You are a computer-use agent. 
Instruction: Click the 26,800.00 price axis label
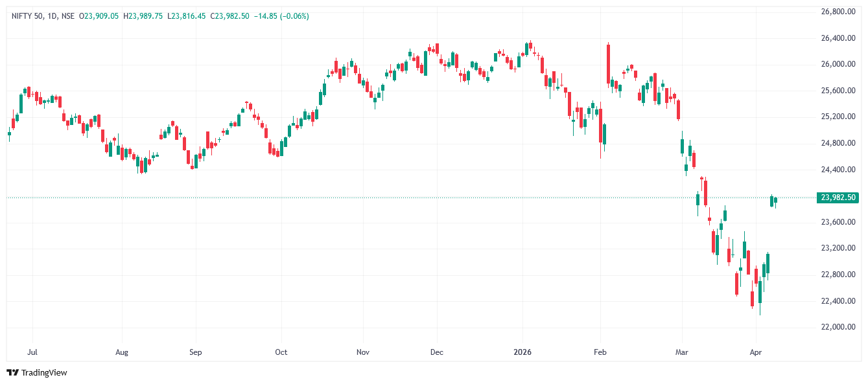838,12
